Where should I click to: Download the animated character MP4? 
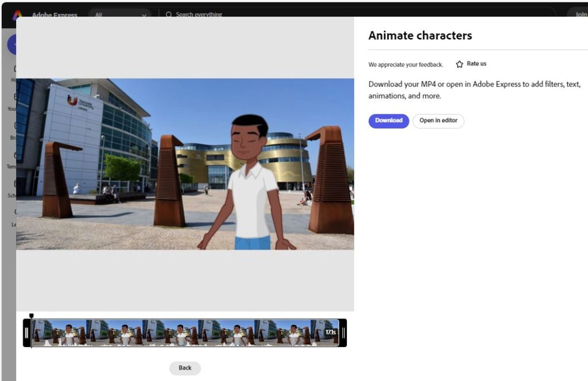(388, 120)
